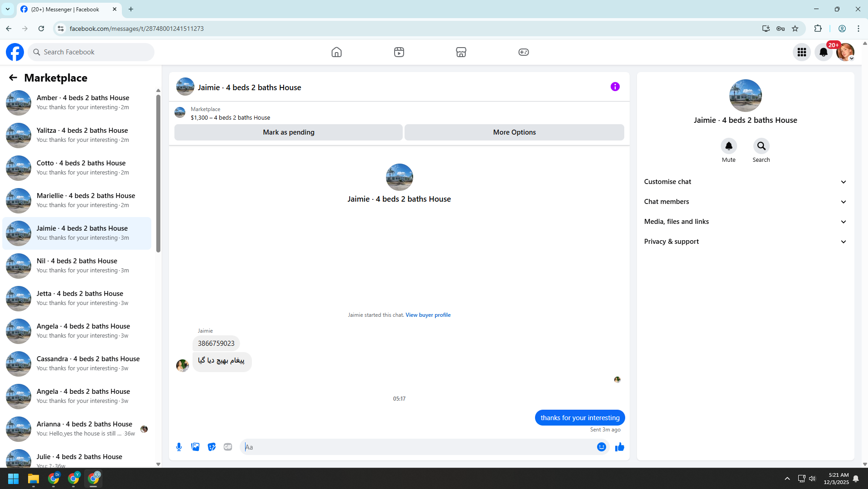View site information icon in address bar
Screen dimensions: 868x489
[x=60, y=29]
